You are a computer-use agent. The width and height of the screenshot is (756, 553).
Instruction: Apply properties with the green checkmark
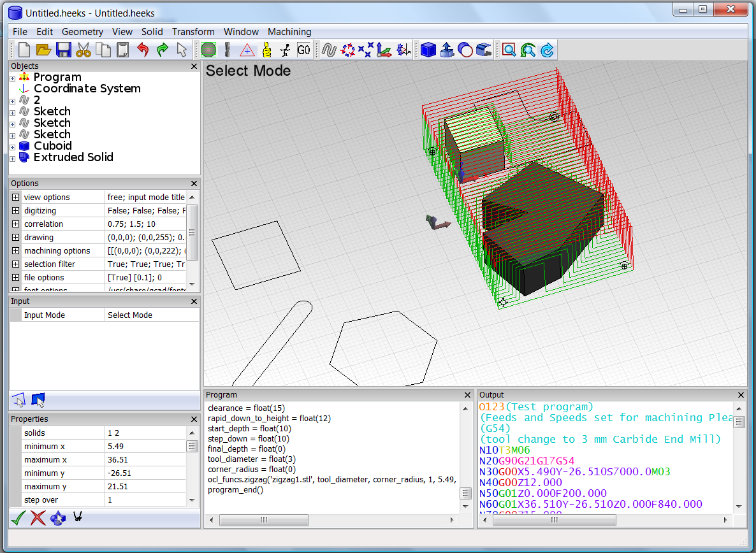coord(18,518)
